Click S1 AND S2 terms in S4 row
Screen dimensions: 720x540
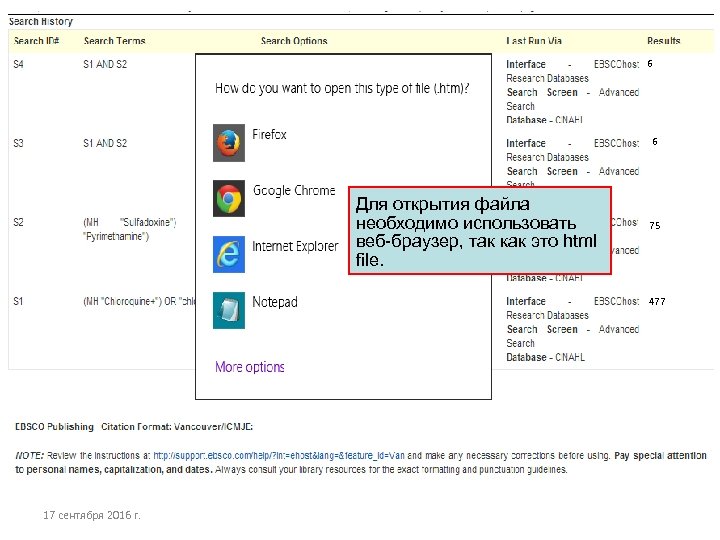(x=105, y=64)
